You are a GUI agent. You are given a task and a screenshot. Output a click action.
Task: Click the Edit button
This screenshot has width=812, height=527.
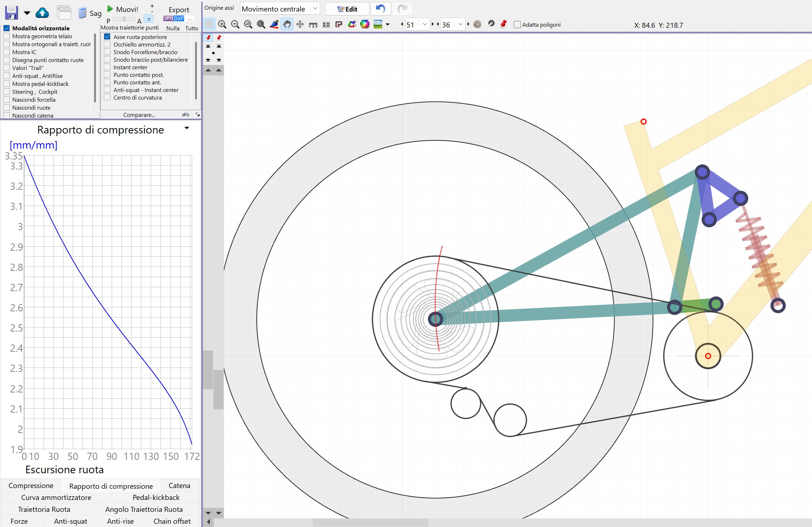click(x=347, y=9)
